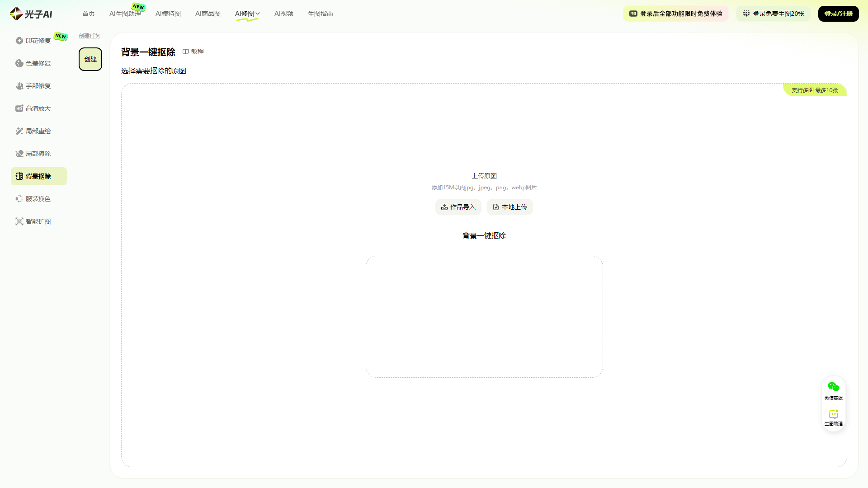Viewport: 868px width, 488px height.
Task: Select the 手部修复 tool
Action: (38, 86)
